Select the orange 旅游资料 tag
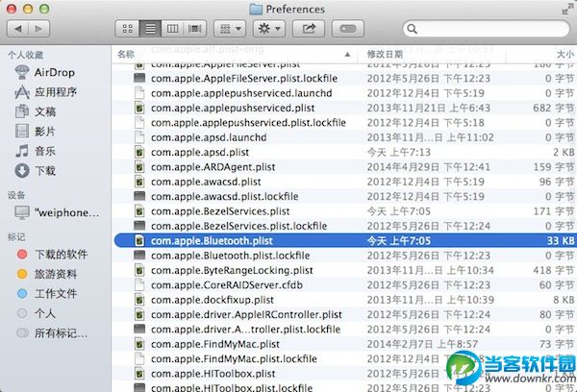Image resolution: width=577 pixels, height=392 pixels. point(47,274)
